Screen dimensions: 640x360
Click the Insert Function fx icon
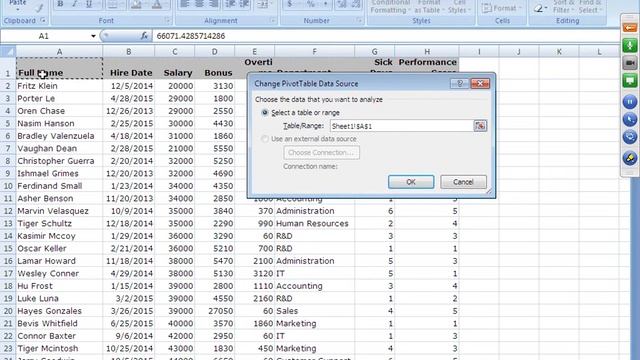(x=144, y=36)
